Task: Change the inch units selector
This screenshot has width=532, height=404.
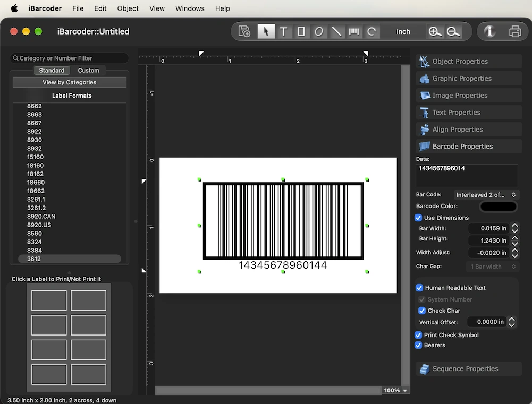Action: click(x=403, y=31)
